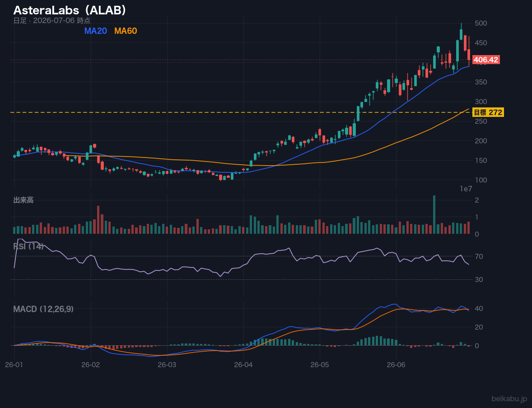Click the 150 price axis label
Image resolution: width=532 pixels, height=408 pixels.
pyautogui.click(x=481, y=160)
